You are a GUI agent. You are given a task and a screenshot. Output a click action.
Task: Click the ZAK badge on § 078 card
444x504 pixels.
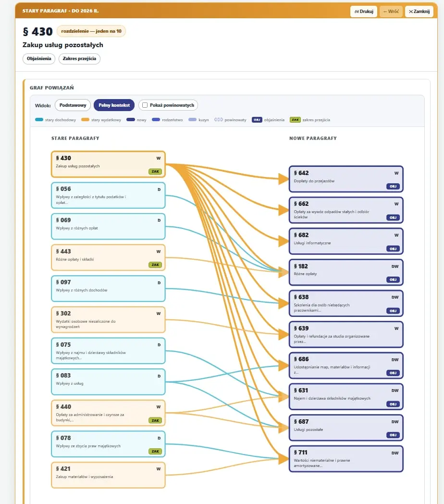click(x=155, y=451)
